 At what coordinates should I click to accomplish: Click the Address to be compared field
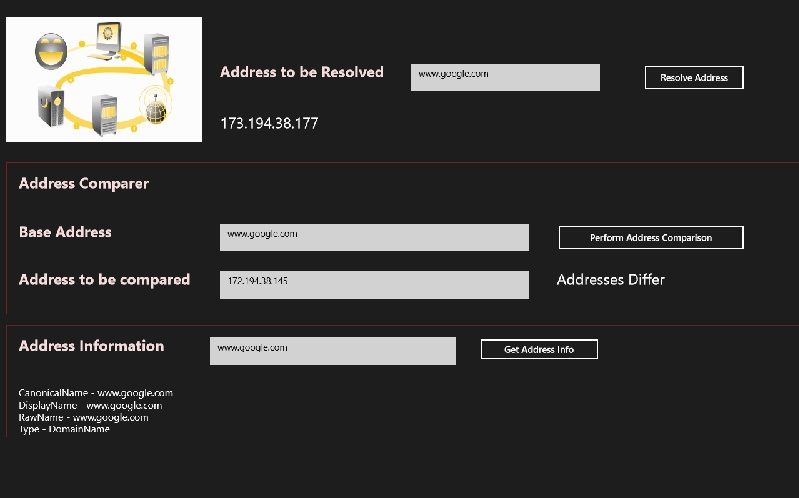point(374,285)
